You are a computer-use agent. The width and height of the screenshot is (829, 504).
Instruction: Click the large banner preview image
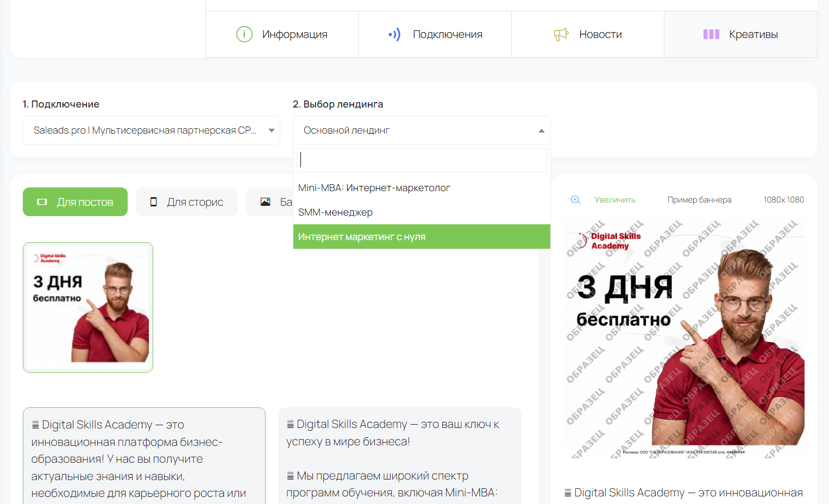684,338
